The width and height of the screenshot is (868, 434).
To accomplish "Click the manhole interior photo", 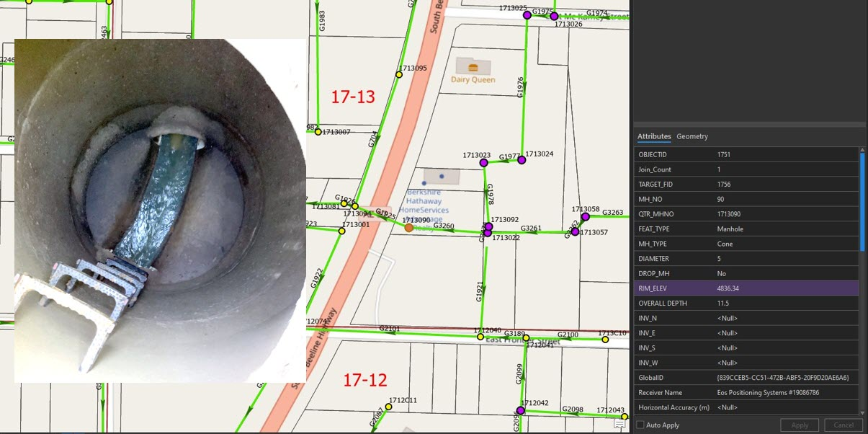I will click(160, 211).
